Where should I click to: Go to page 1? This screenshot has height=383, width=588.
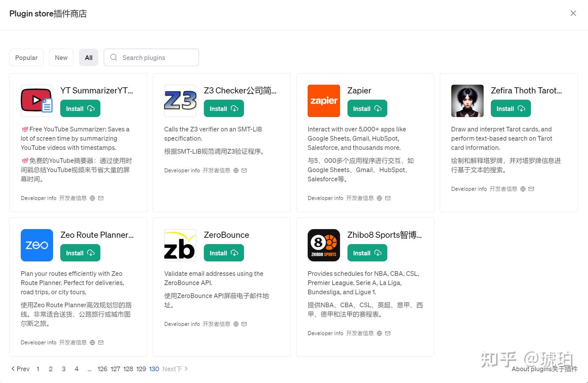point(38,369)
